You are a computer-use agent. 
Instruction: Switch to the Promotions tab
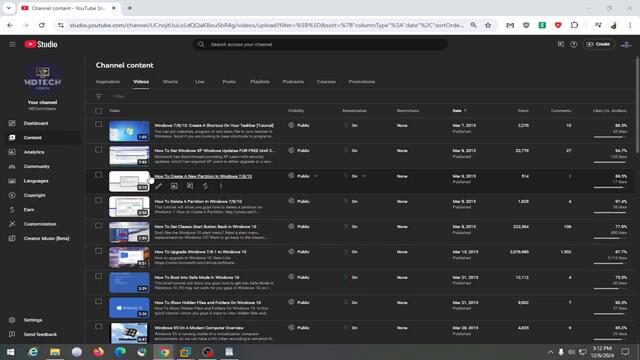pos(362,82)
